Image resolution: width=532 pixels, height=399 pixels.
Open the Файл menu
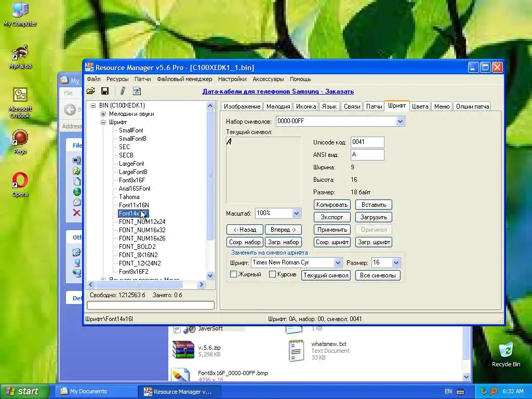pos(94,79)
